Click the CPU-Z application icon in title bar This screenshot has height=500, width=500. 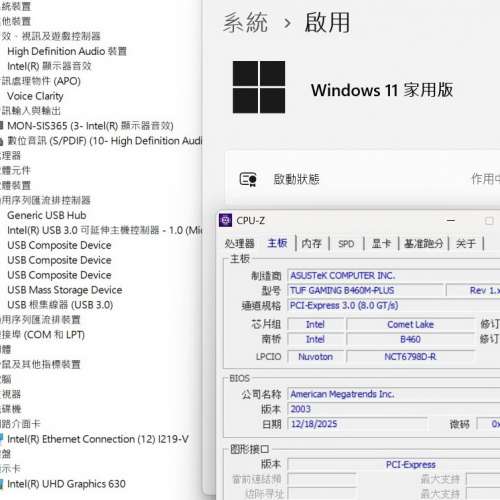[225, 220]
